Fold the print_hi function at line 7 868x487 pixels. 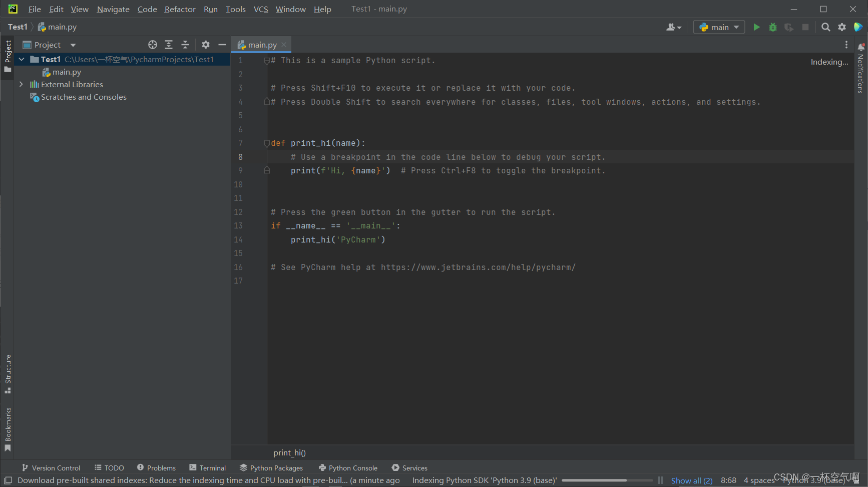click(267, 143)
